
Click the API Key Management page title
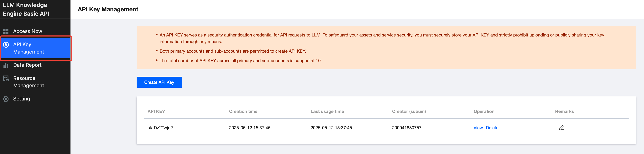pyautogui.click(x=108, y=10)
